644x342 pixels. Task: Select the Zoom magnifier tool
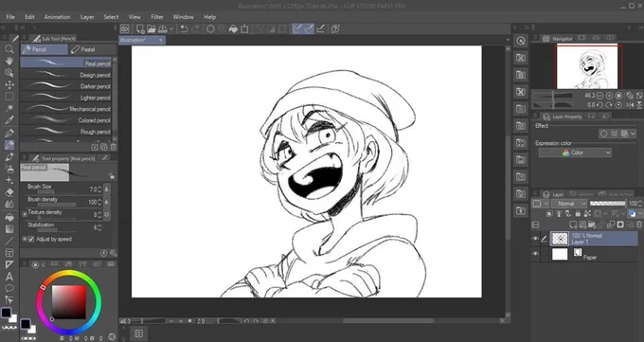click(9, 49)
